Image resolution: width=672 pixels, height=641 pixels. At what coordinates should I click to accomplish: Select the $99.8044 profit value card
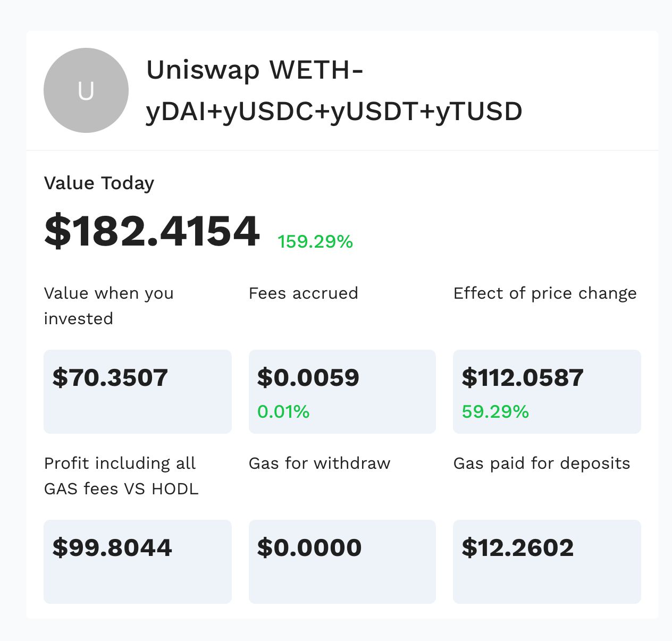[x=137, y=561]
